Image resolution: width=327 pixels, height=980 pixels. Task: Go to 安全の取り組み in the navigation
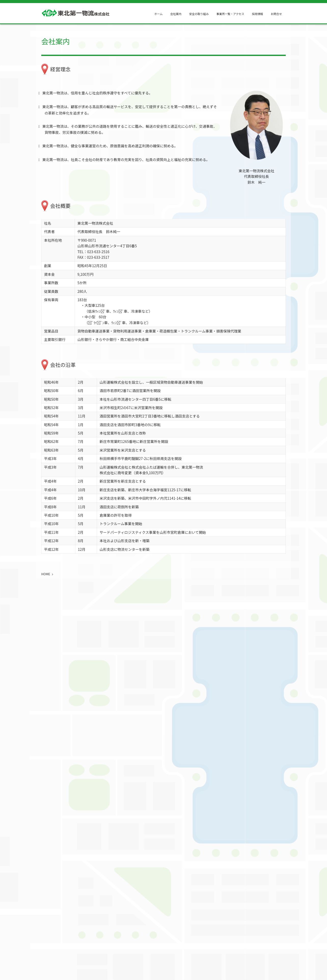point(199,14)
